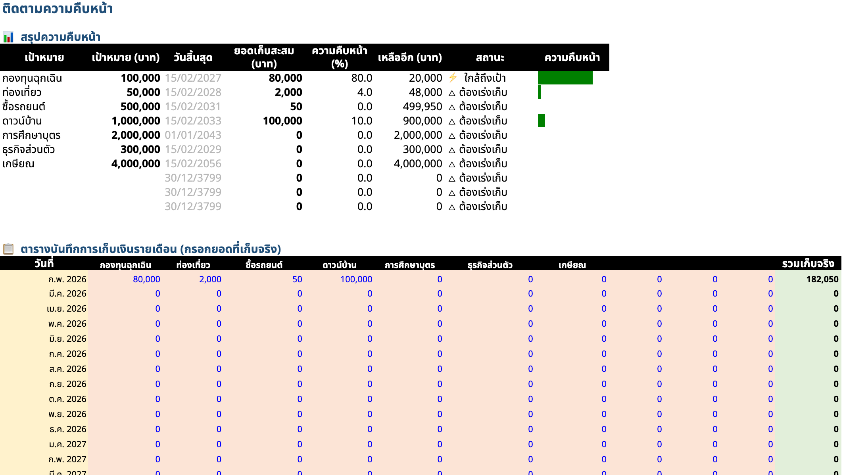Select the ยอดเก็บสะสม (บาท) column header
Viewport: 868px width, 475px height.
[264, 57]
